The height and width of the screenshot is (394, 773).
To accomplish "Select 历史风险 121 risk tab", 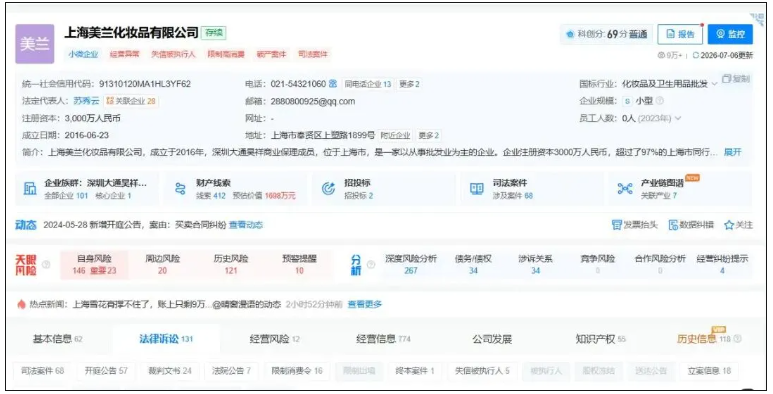I will (231, 265).
